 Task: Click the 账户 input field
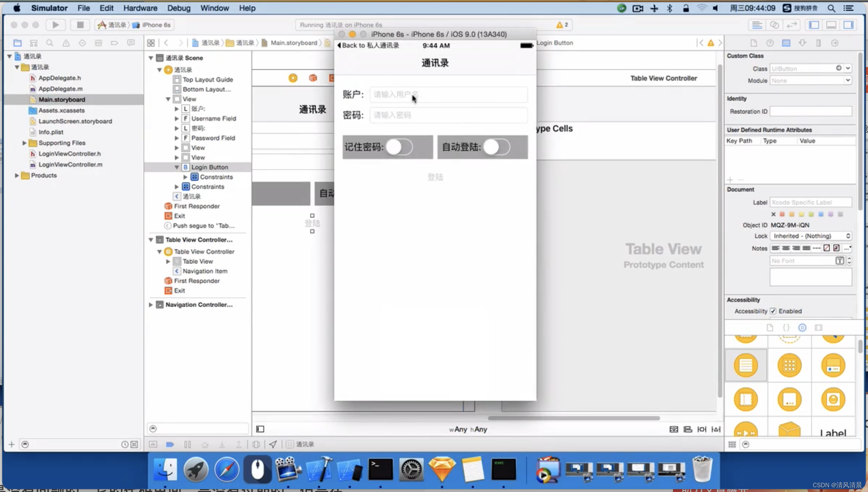point(447,94)
